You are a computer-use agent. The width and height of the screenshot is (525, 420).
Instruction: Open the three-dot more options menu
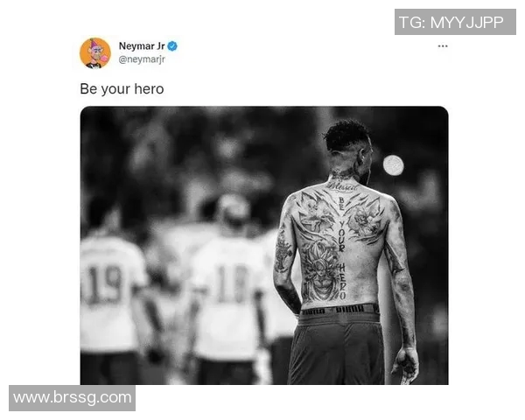443,45
